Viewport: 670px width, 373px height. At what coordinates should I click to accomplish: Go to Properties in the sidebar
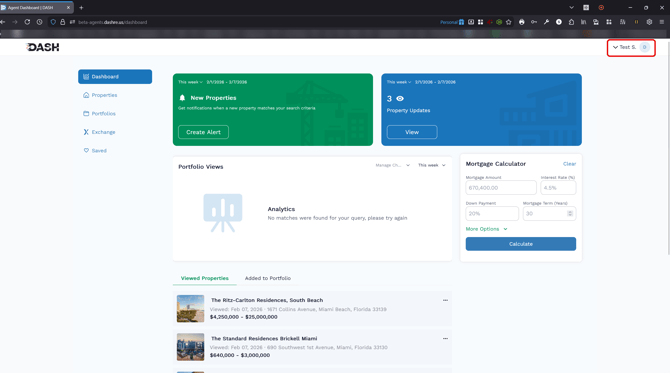point(100,95)
